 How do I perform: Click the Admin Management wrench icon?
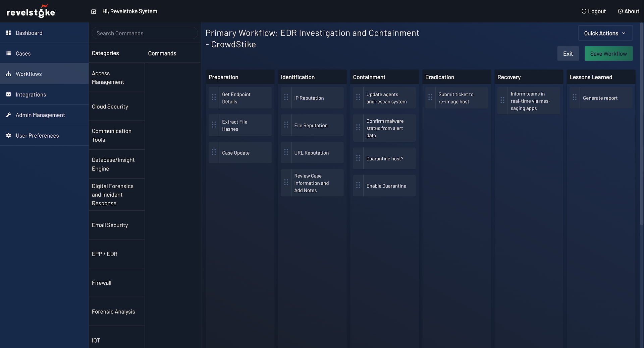click(9, 115)
